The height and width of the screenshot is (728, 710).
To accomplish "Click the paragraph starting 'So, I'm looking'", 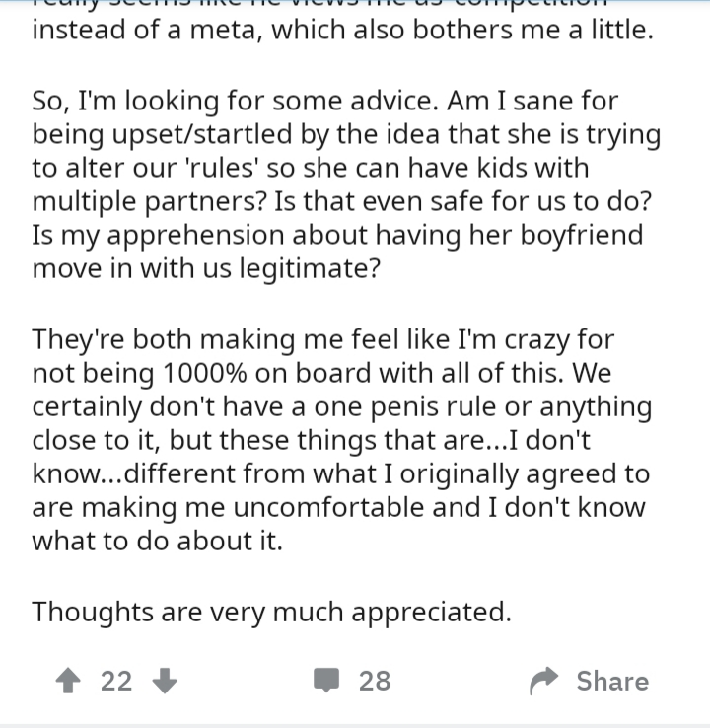I will click(x=346, y=184).
